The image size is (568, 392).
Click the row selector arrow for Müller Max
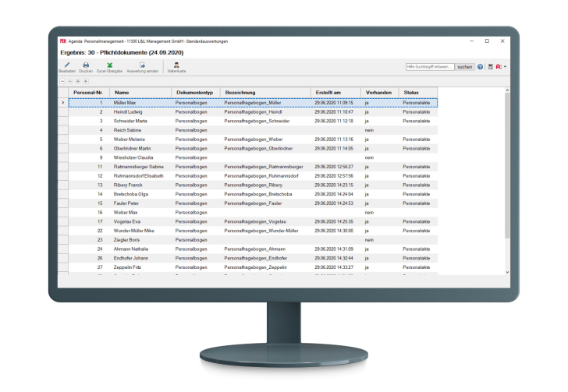63,102
